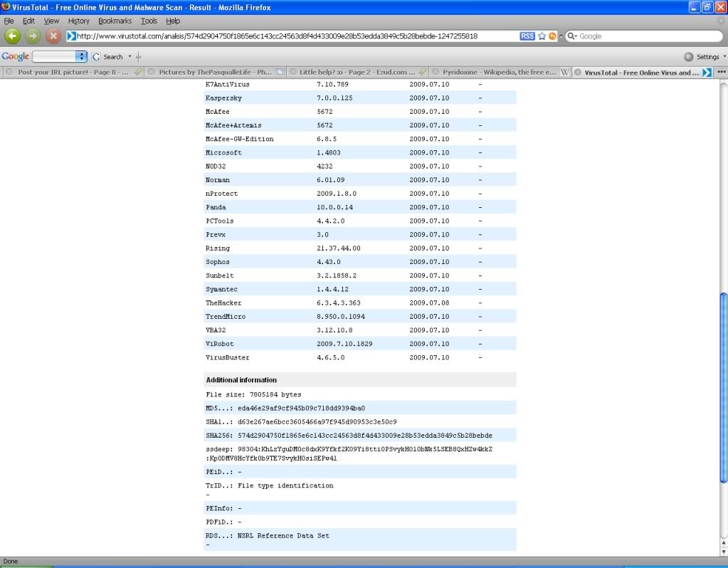728x568 pixels.
Task: Click the Forward navigation arrow
Action: [33, 36]
